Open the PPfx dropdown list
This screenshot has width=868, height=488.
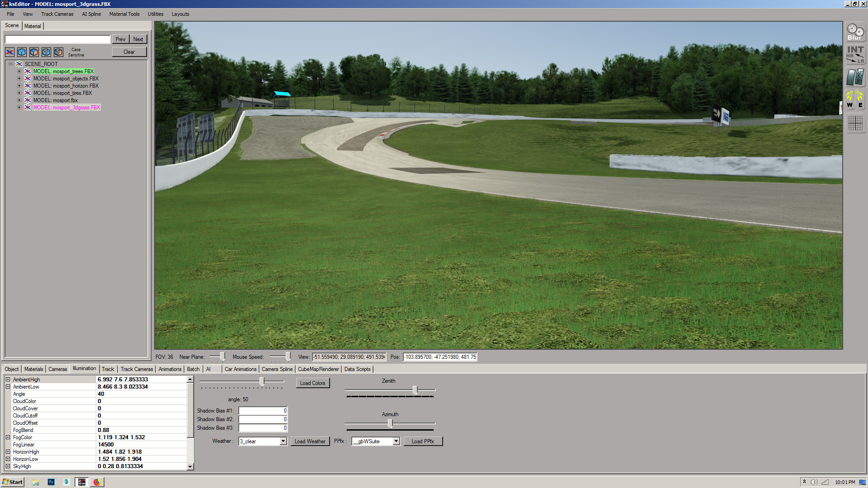click(x=396, y=441)
